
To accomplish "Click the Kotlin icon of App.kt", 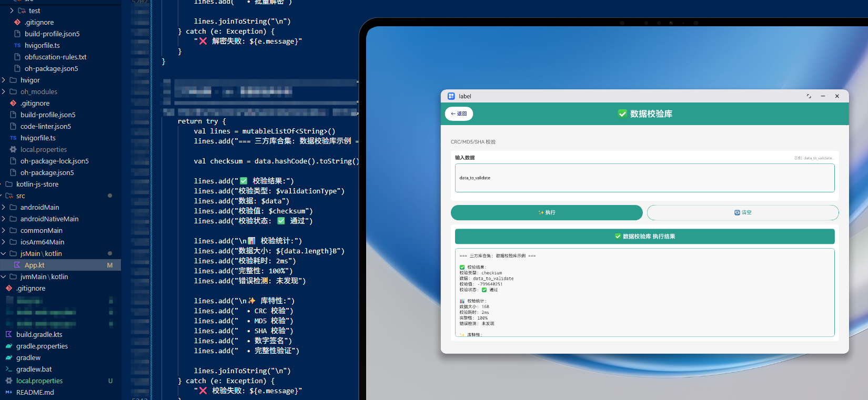I will point(17,265).
